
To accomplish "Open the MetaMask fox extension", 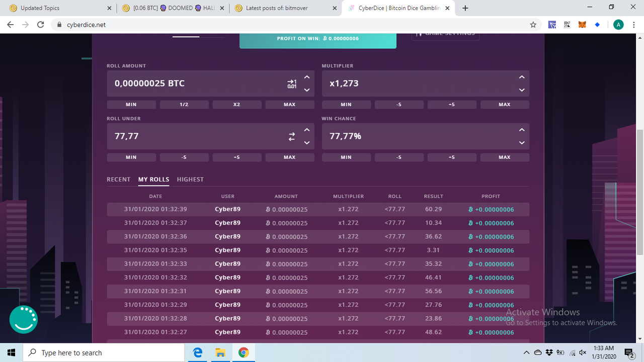I will 582,25.
